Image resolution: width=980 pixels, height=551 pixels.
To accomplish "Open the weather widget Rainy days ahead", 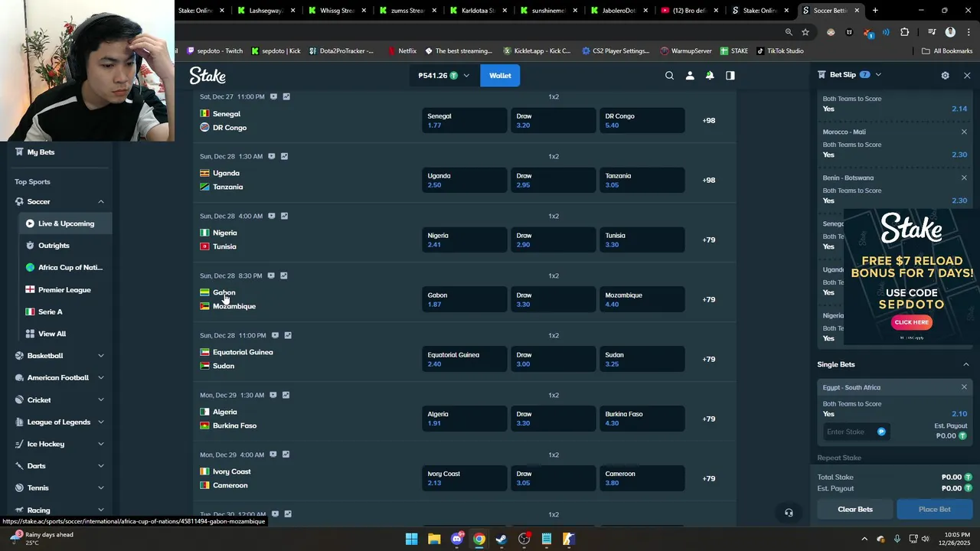I will pyautogui.click(x=43, y=539).
